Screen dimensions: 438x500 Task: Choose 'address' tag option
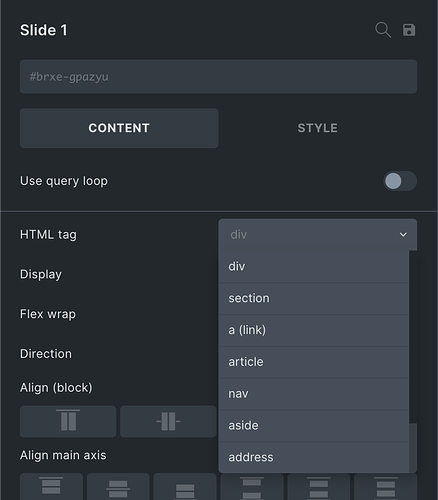coord(314,457)
